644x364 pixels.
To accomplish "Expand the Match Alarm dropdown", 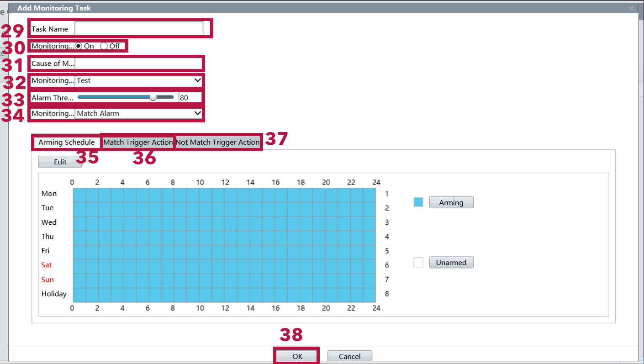I will pyautogui.click(x=139, y=113).
